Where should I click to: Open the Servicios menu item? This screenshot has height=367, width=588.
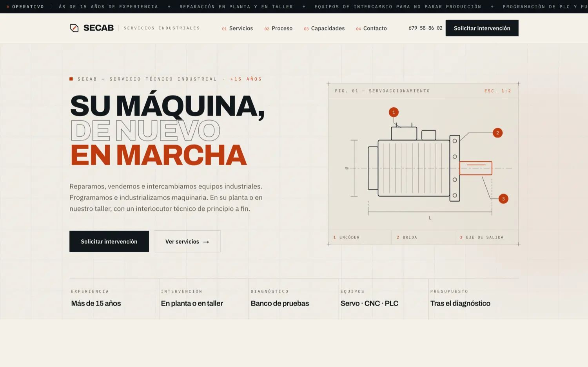click(238, 28)
